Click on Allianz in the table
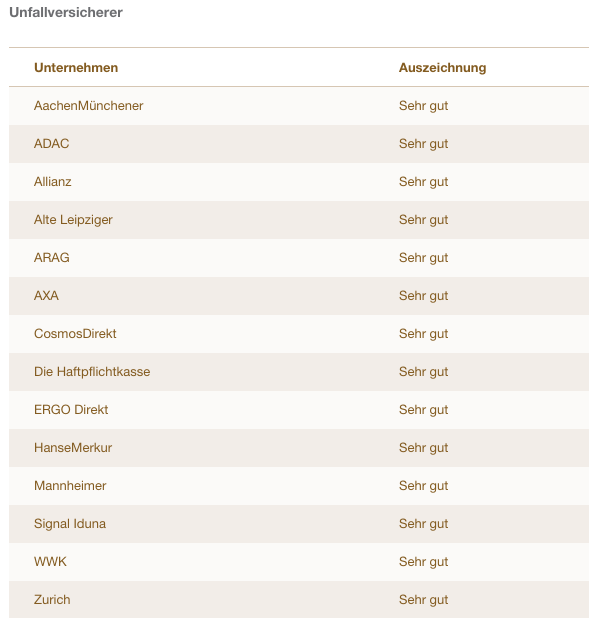Image resolution: width=601 pixels, height=618 pixels. [53, 182]
